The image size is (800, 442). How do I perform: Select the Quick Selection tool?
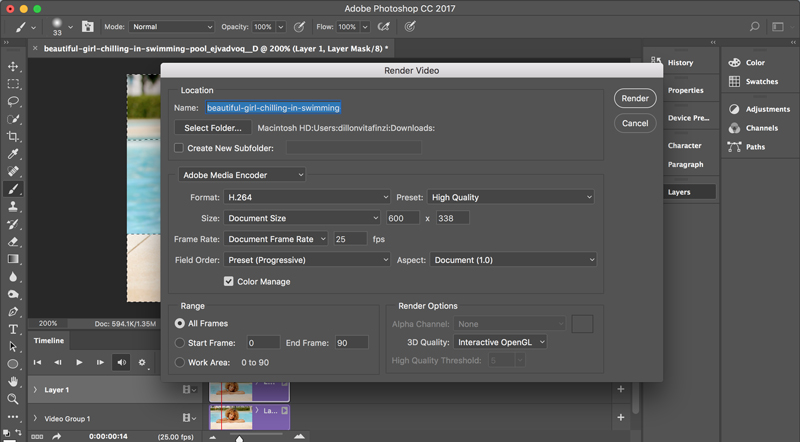pos(13,119)
